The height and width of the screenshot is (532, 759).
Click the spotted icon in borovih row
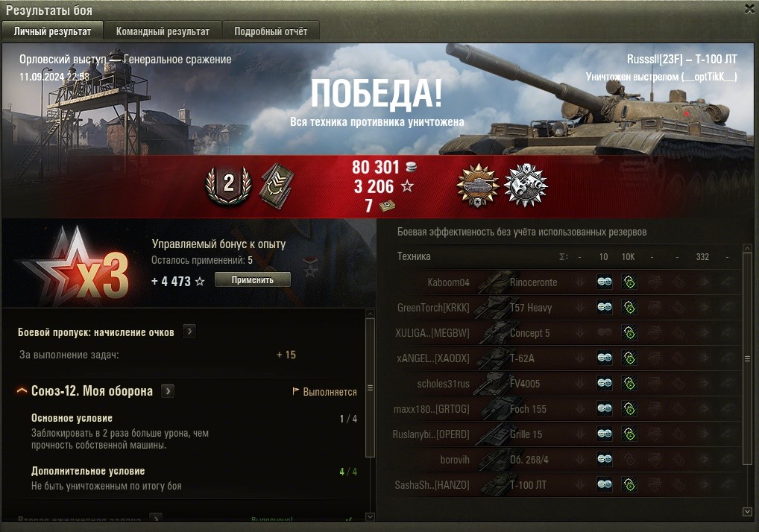point(605,459)
